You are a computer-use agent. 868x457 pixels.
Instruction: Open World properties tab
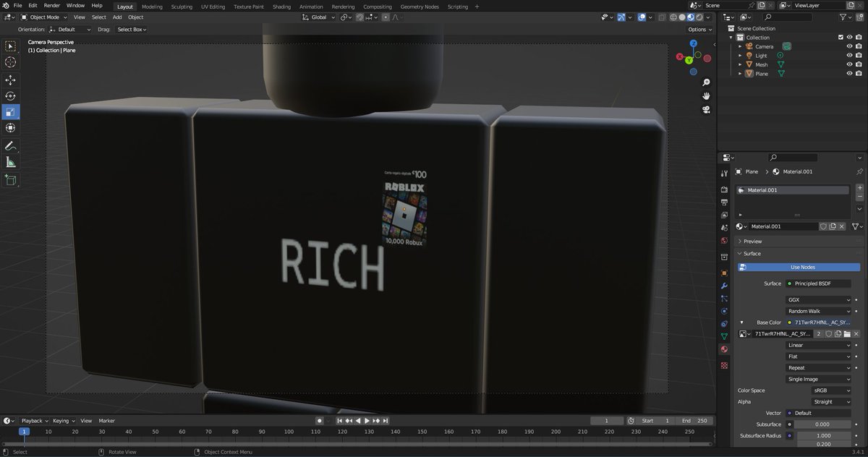click(724, 240)
